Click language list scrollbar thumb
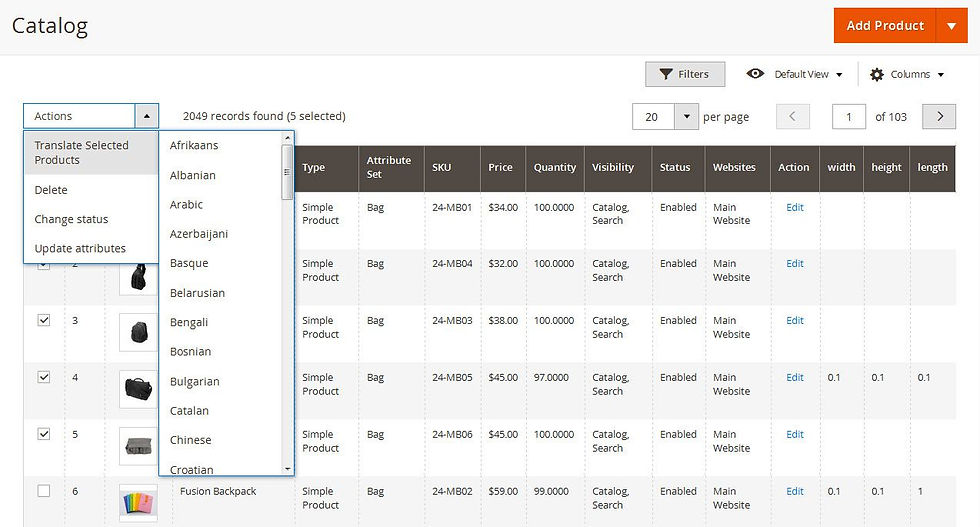 [x=288, y=172]
